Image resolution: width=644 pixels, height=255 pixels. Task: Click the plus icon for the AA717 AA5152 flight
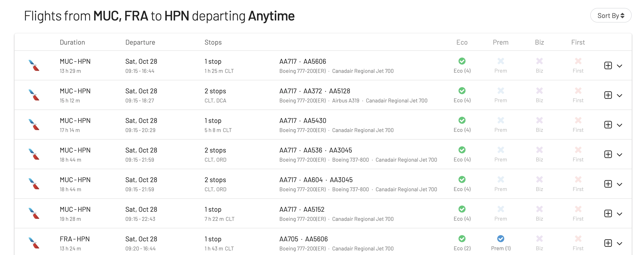pyautogui.click(x=608, y=214)
